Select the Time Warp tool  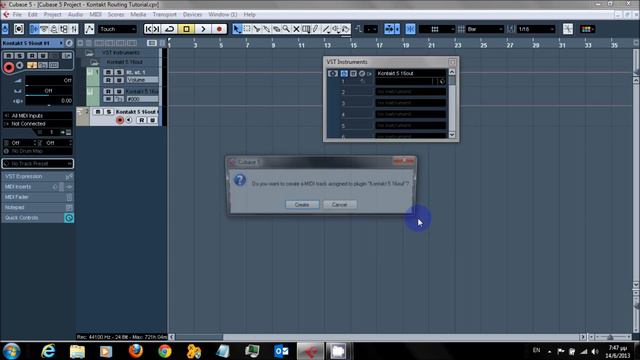[x=306, y=29]
